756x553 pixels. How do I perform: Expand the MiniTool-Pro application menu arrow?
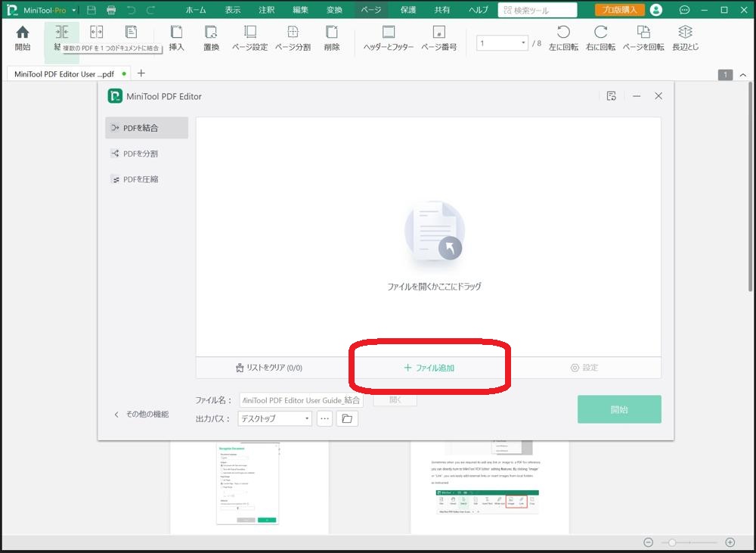point(74,10)
